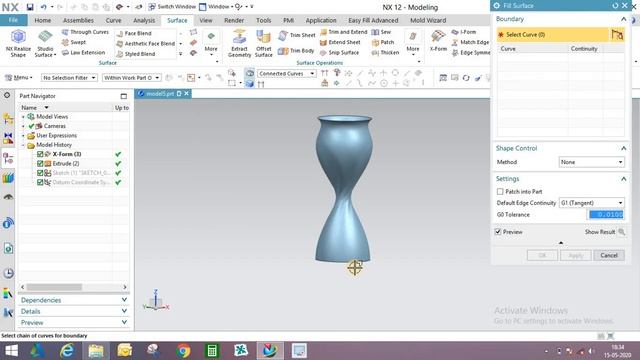Select the Thicken command
Image resolution: width=640 pixels, height=360 pixels.
coord(385,53)
